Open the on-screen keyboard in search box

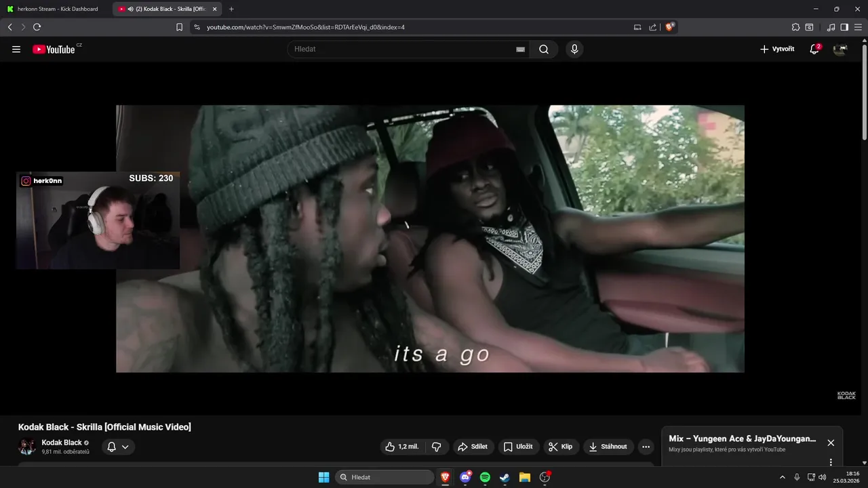coord(520,49)
